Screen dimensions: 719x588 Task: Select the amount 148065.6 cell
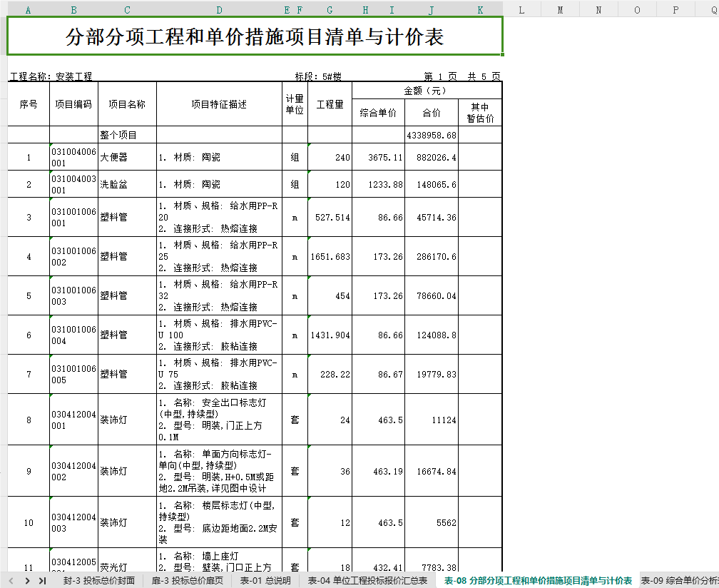[x=432, y=184]
